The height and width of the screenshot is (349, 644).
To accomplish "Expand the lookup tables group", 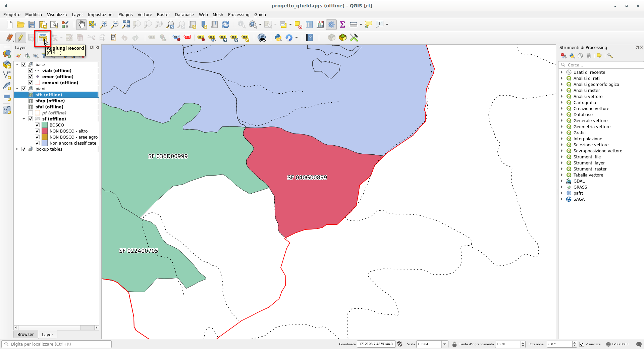I will tap(17, 149).
